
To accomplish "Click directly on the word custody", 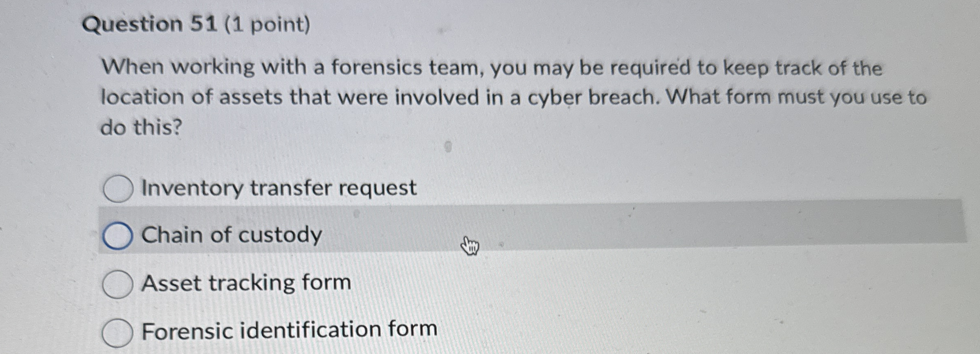I will tap(282, 234).
